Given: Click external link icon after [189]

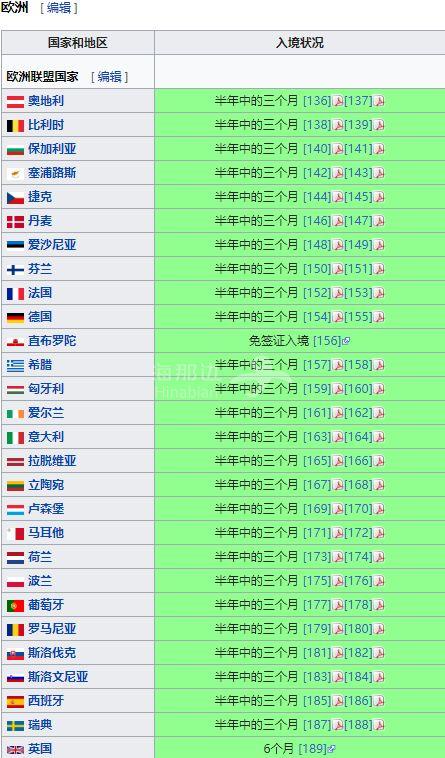Looking at the screenshot, I should (x=331, y=749).
